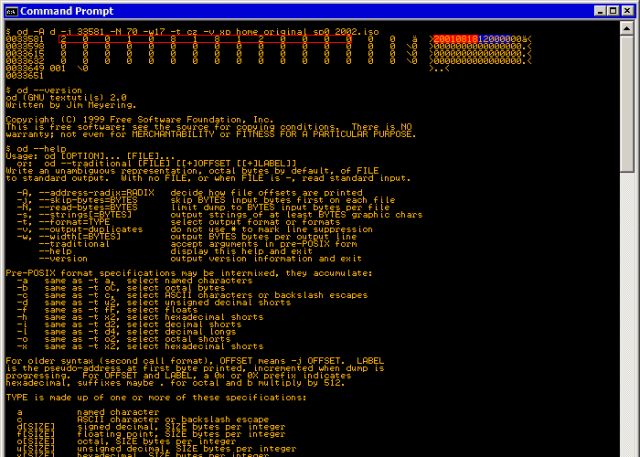
Task: Click the '--strings[=BYTES]' option line
Action: point(220,215)
